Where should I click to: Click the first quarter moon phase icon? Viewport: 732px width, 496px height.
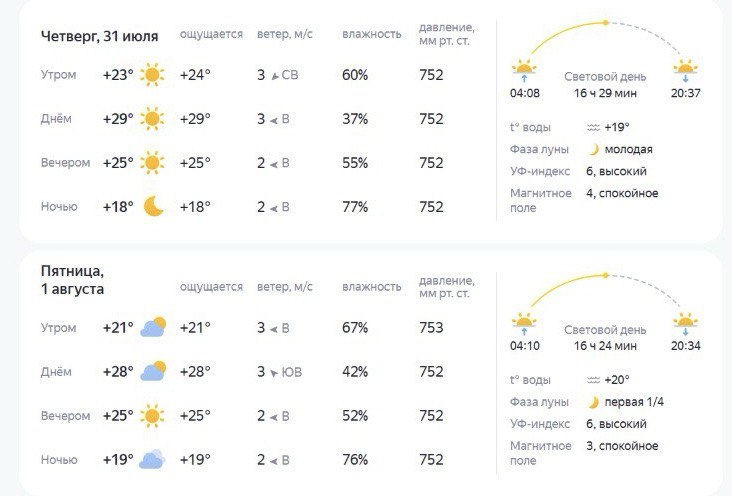pyautogui.click(x=593, y=402)
